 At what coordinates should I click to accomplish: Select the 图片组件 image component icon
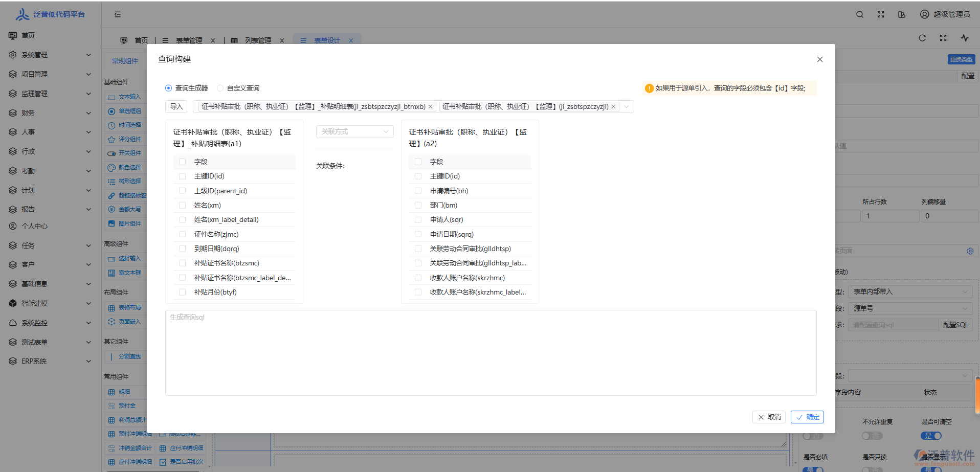(x=112, y=223)
